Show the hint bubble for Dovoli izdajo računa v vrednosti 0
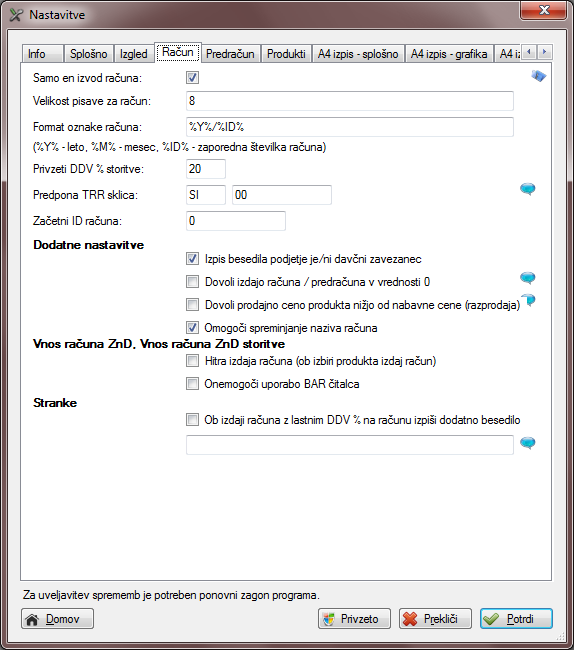 [528, 278]
